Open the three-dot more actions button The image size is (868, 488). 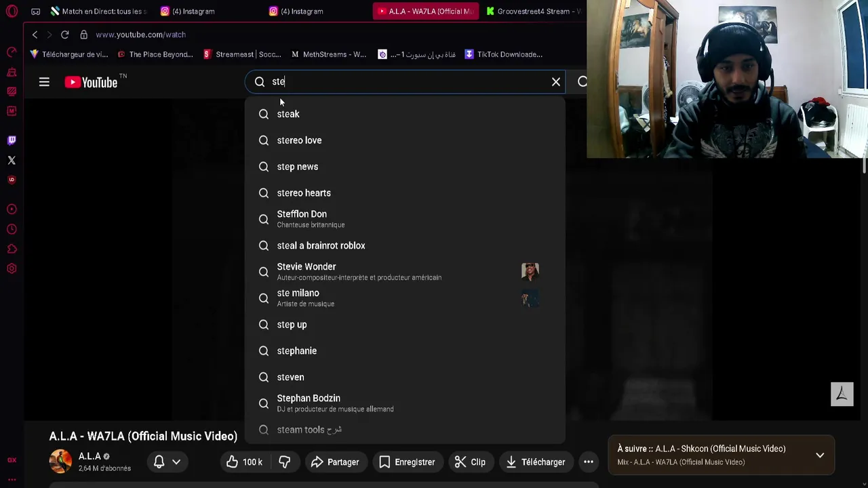(589, 462)
